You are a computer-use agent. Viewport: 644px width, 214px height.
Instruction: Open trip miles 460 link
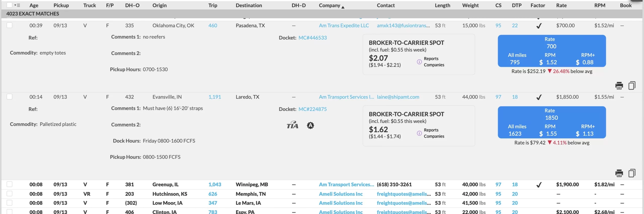(213, 25)
